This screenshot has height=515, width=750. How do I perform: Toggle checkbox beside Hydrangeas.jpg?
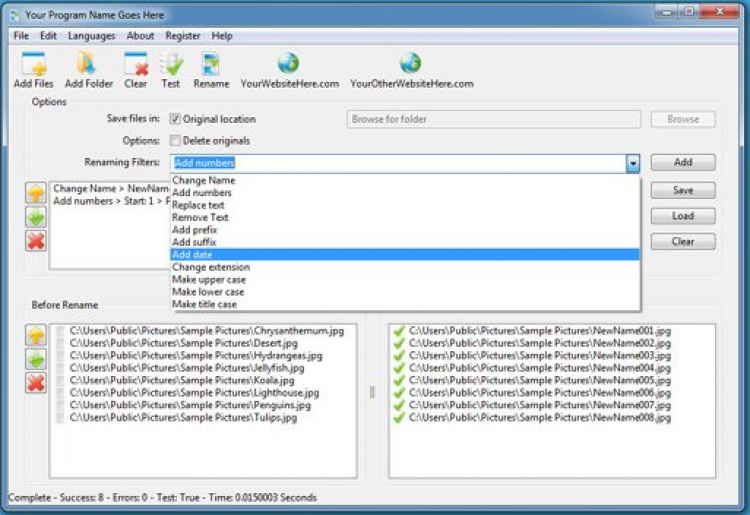point(60,356)
